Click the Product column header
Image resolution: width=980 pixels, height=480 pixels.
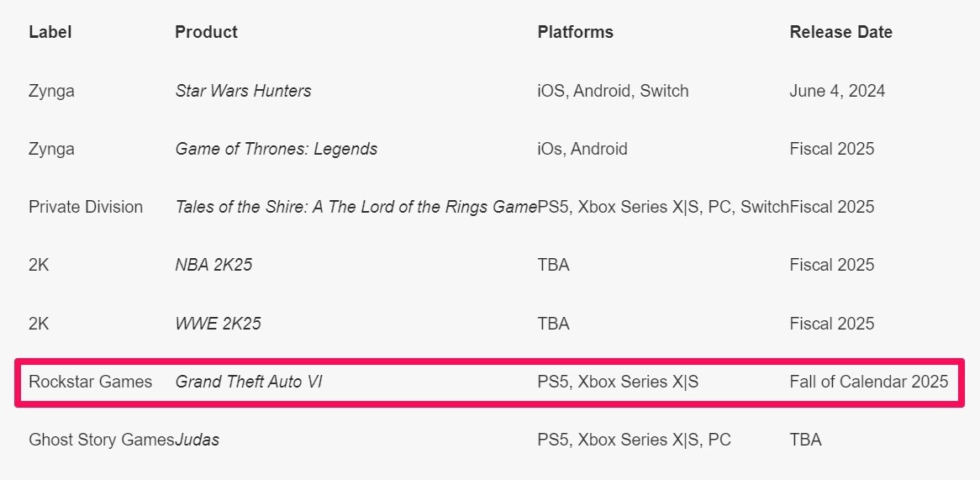click(206, 32)
